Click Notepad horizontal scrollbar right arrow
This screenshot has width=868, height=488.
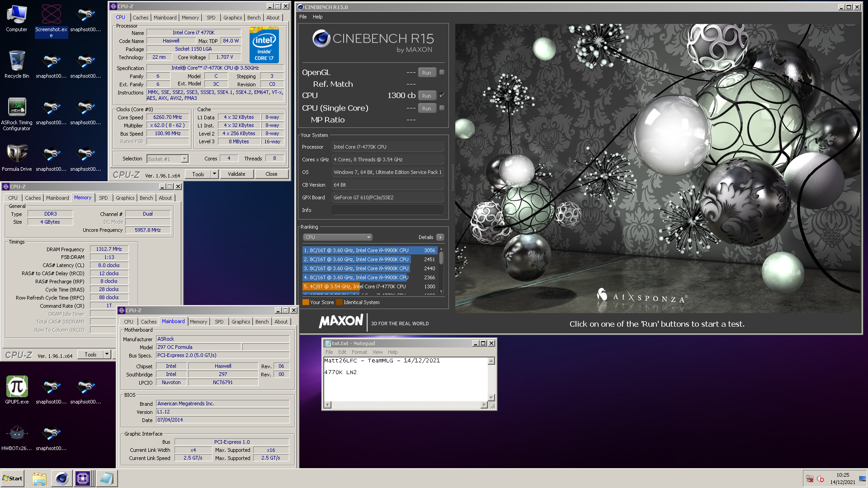484,405
